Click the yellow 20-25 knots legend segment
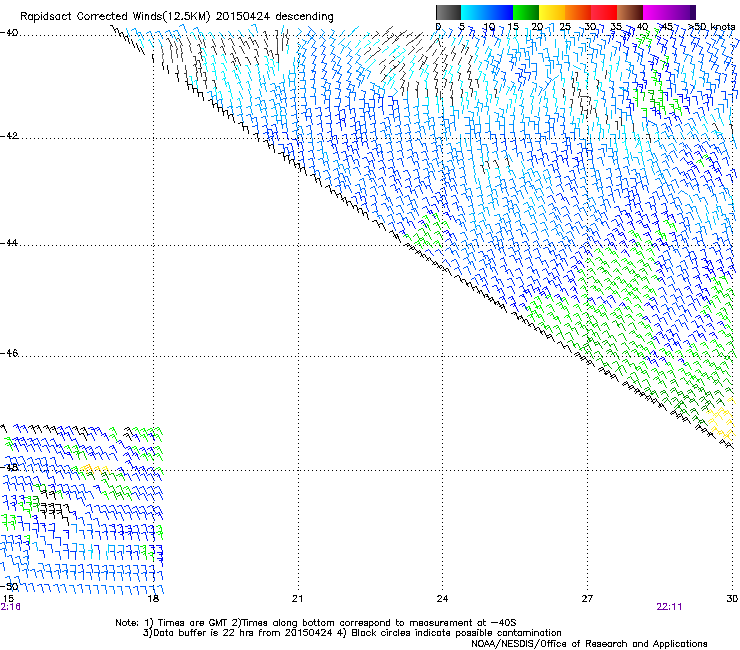Viewport: 740px width, 650px height. [x=552, y=12]
